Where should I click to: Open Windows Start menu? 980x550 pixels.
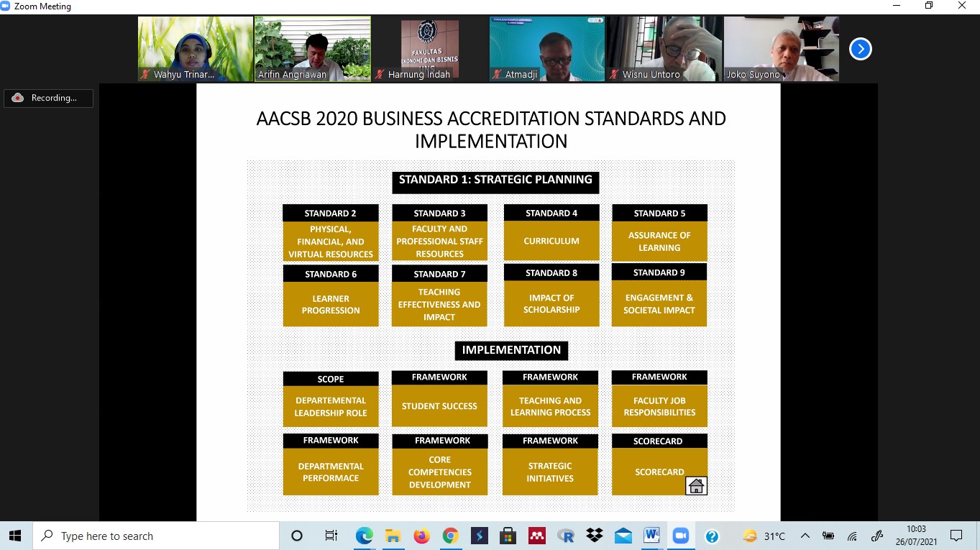point(15,536)
